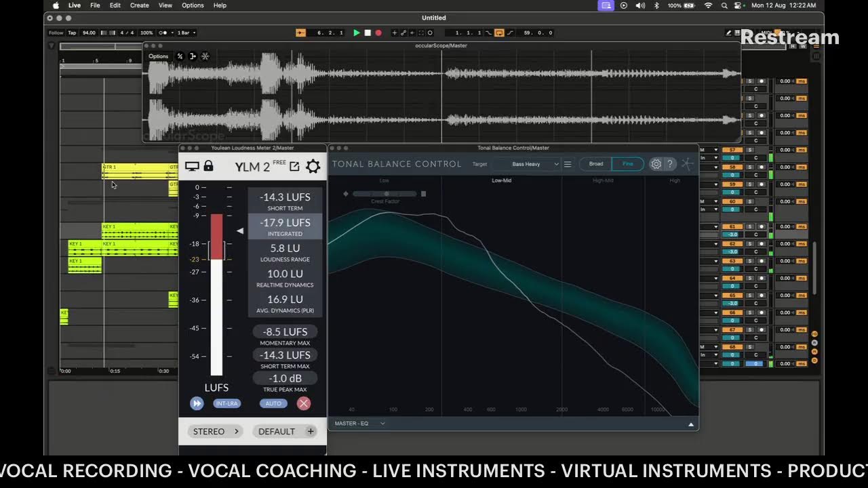The image size is (868, 488).
Task: Click the percent icon in occularScope toolbar
Action: 180,56
